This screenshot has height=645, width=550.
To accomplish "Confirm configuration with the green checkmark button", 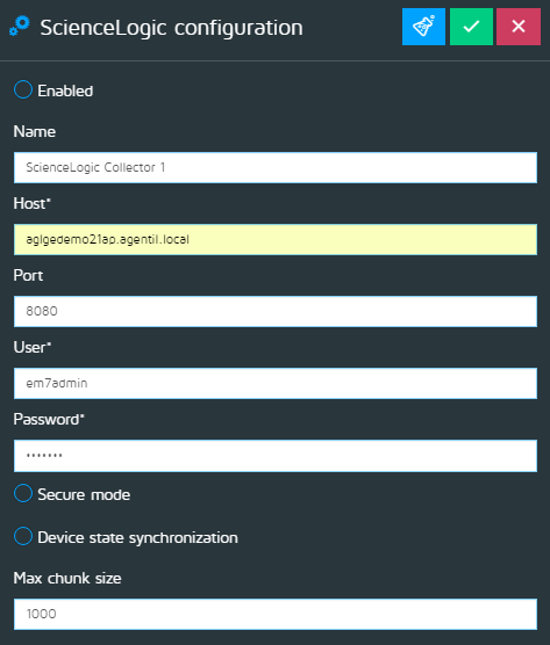I will [471, 27].
